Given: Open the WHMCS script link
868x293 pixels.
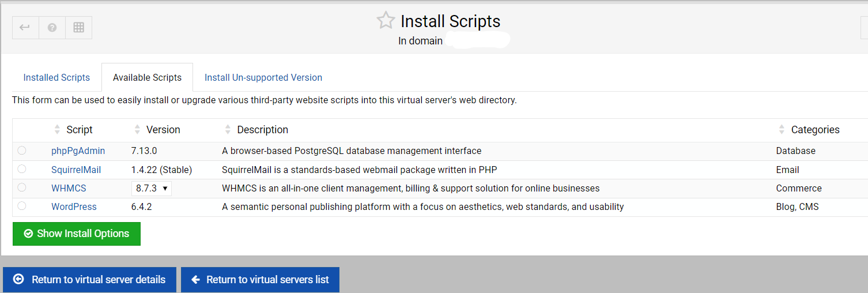Looking at the screenshot, I should (x=69, y=188).
